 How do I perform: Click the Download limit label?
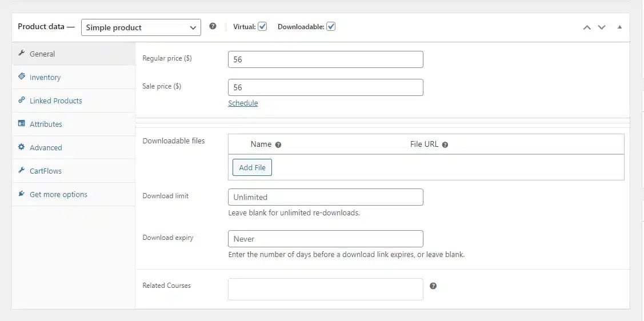166,196
